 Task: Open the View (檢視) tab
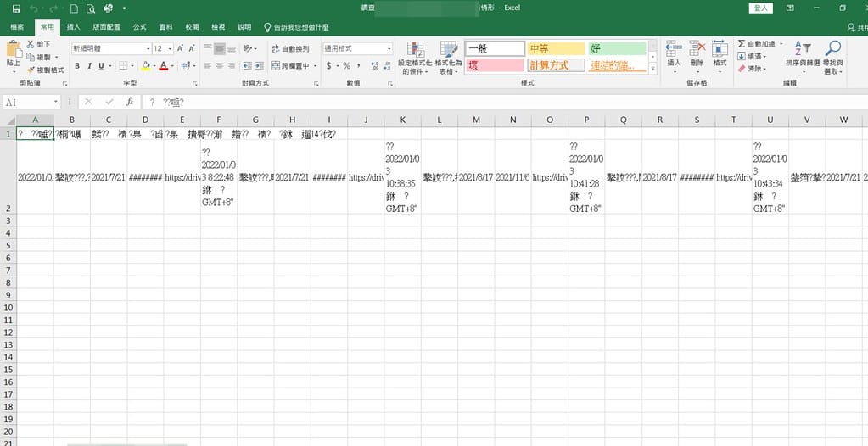pyautogui.click(x=218, y=27)
